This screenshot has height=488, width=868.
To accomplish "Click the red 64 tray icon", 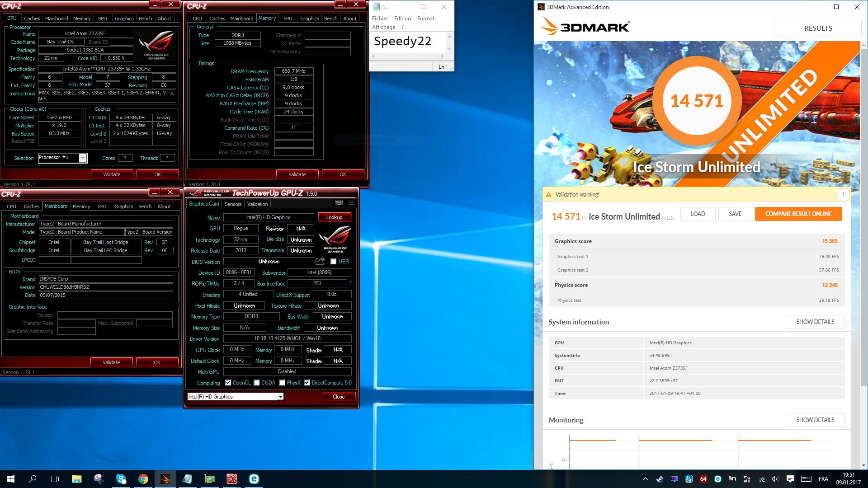I will click(x=703, y=479).
